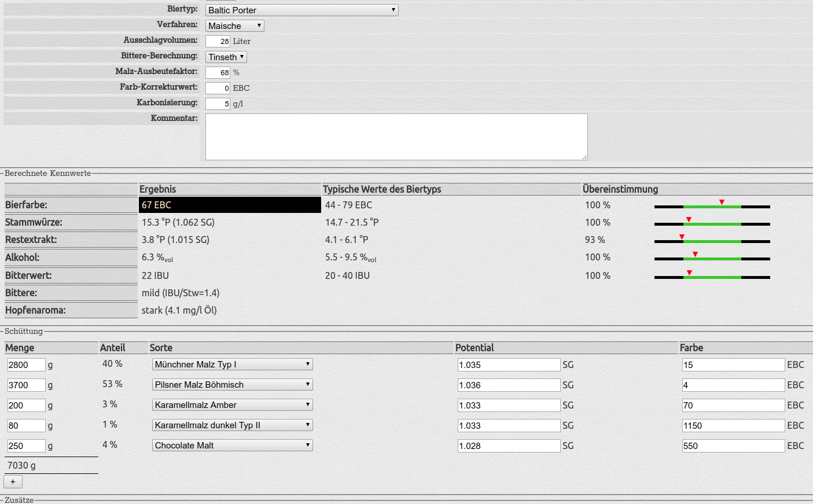
Task: Open the Biertyp dropdown showing Baltic Porter
Action: pyautogui.click(x=301, y=10)
